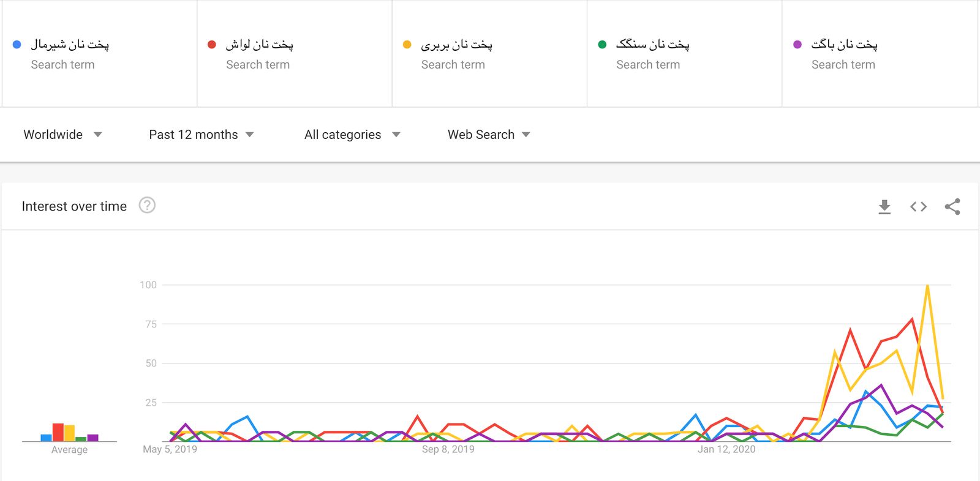980x481 pixels.
Task: Open the Web Search type dropdown
Action: click(x=488, y=135)
